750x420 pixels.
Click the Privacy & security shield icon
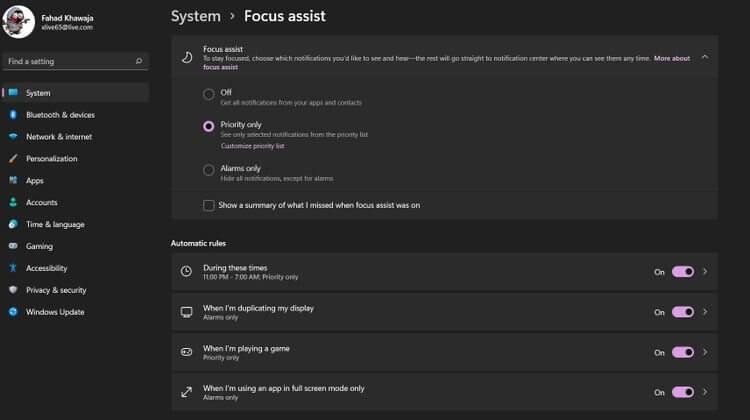click(x=13, y=290)
